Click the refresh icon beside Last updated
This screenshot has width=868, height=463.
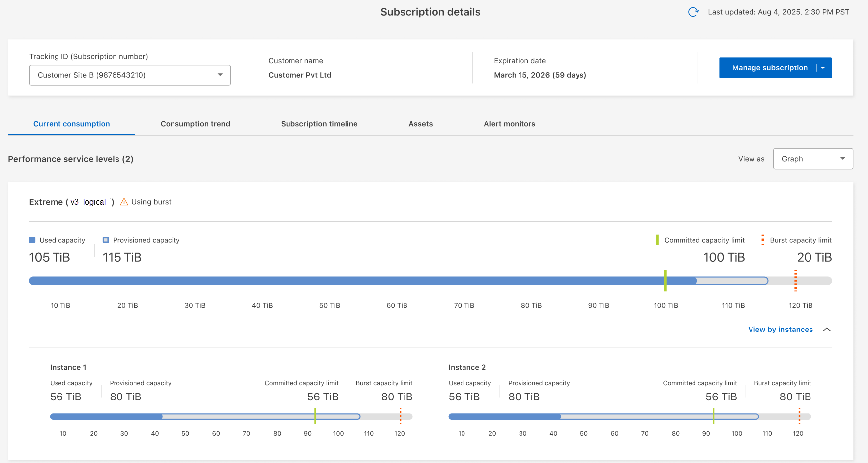coord(693,12)
